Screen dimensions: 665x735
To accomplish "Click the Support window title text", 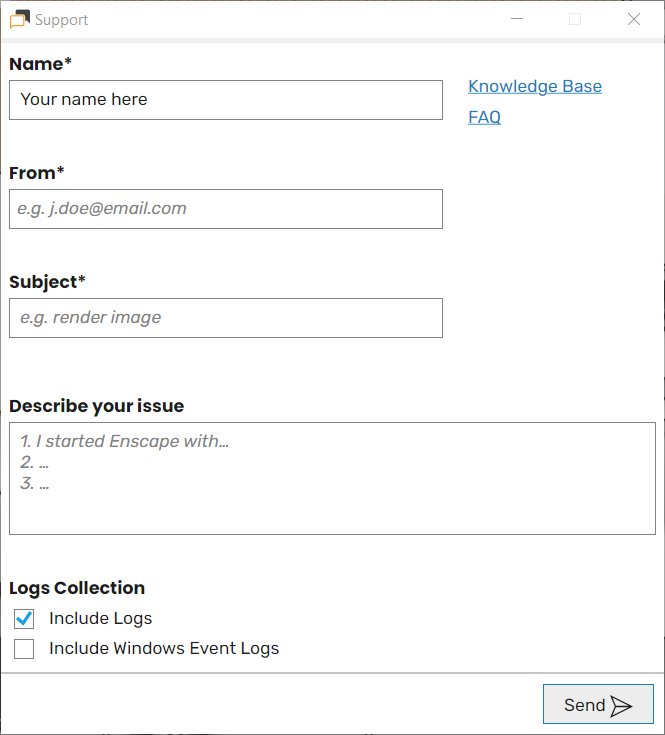I will click(61, 20).
